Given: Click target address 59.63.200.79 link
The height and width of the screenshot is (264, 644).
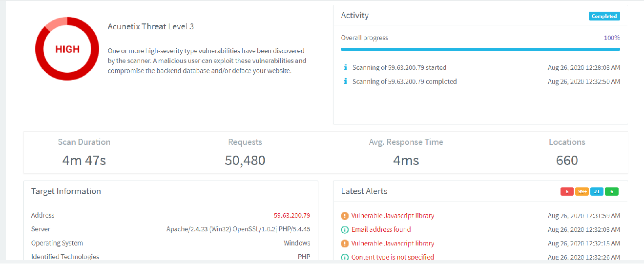Looking at the screenshot, I should pyautogui.click(x=292, y=215).
